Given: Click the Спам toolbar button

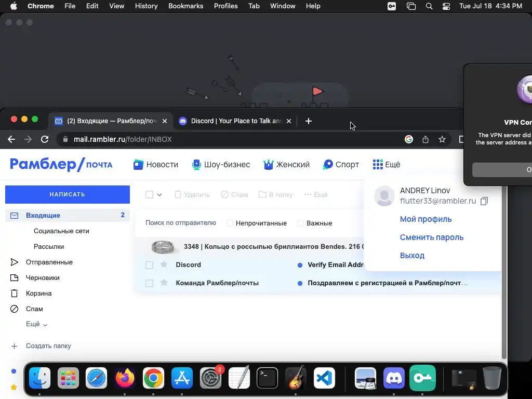Looking at the screenshot, I should [234, 194].
